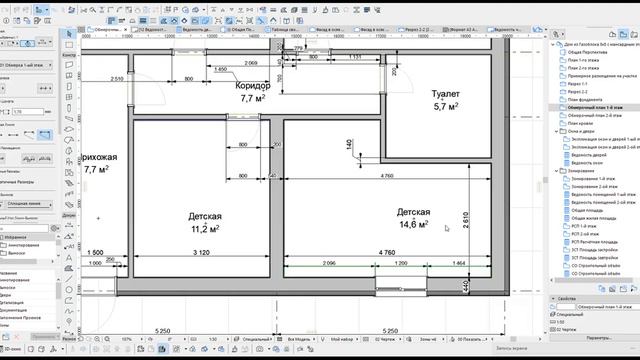
Task: Open the View Map in Navigator
Action: 623,34
